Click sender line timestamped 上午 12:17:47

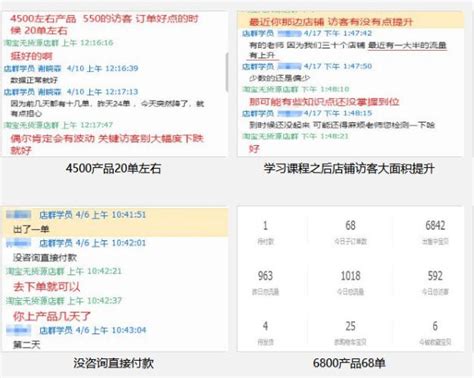tap(58, 125)
